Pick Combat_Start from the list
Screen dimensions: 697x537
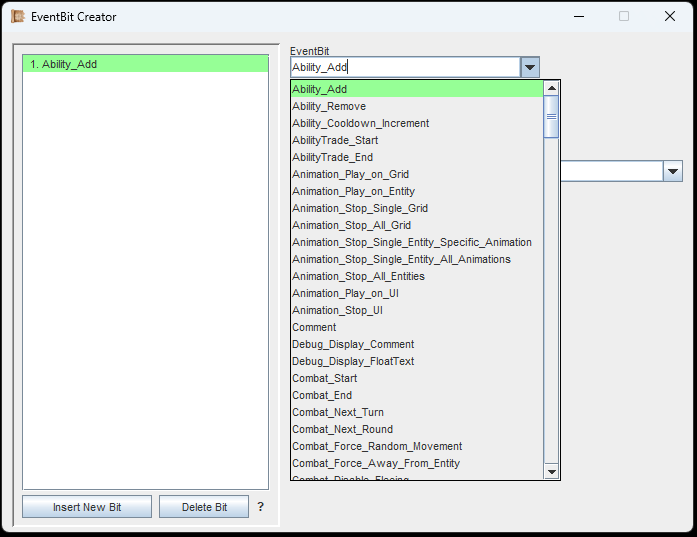coord(324,378)
